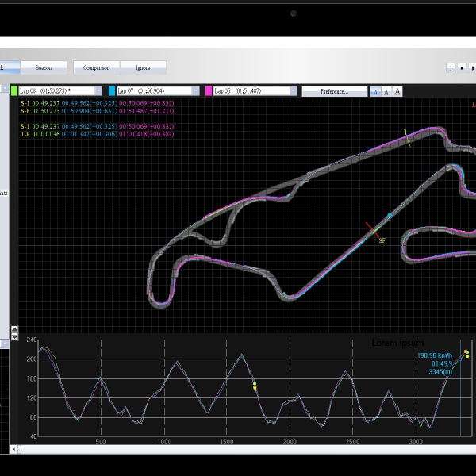476x476 pixels.
Task: Open the Preference... dialog button
Action: coord(334,91)
